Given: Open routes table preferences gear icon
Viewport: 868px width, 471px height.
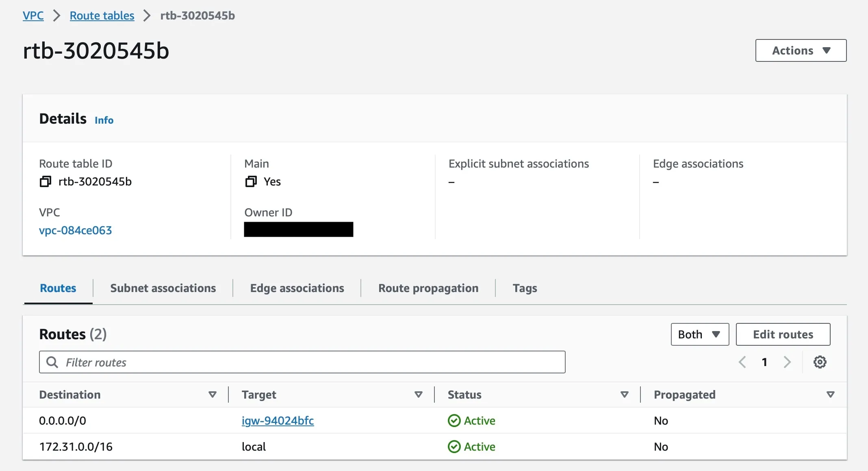Looking at the screenshot, I should 820,362.
